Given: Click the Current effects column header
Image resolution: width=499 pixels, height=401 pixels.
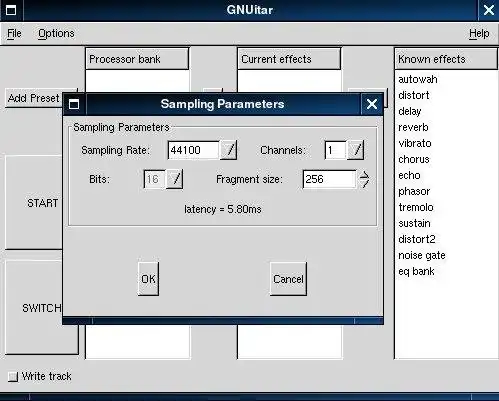Looking at the screenshot, I should 289,59.
